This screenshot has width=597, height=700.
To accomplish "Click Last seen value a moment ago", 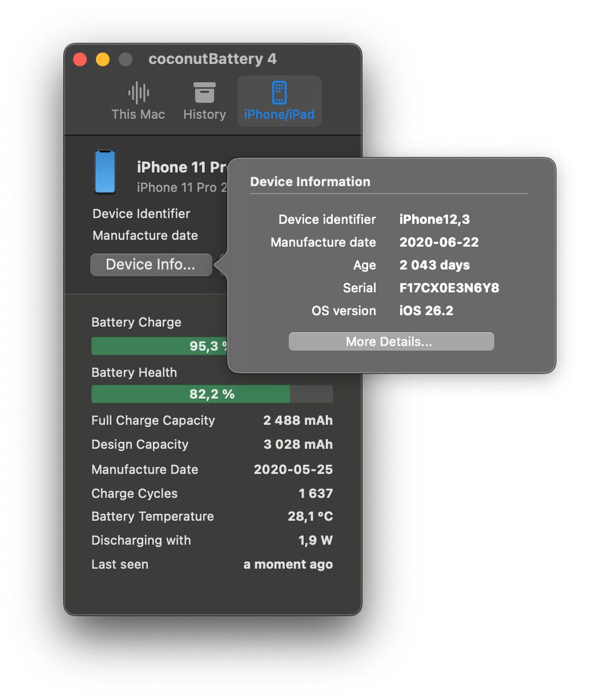I will pyautogui.click(x=288, y=565).
